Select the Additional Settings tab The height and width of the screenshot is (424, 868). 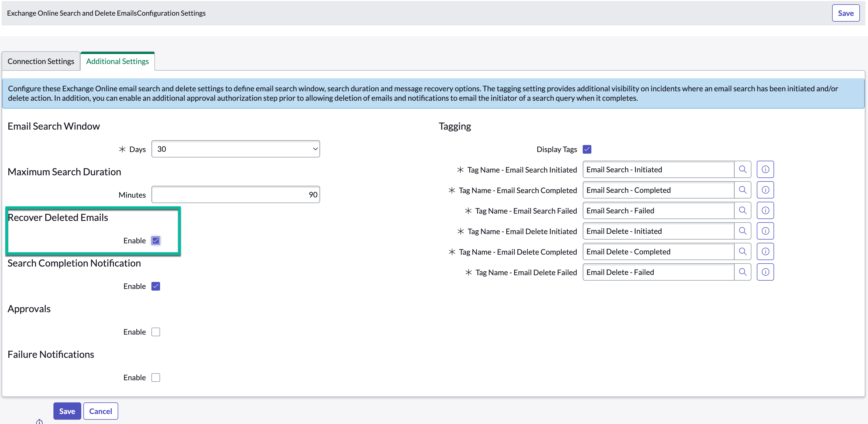click(x=117, y=61)
